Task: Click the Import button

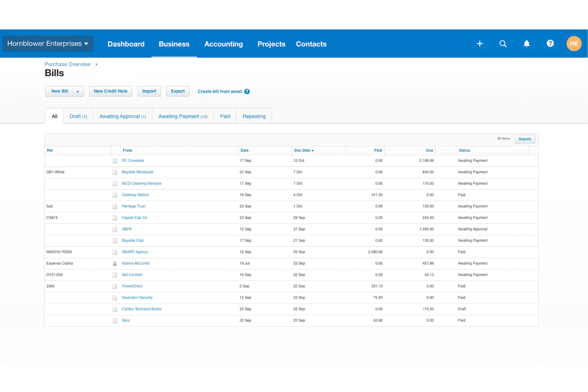Action: pos(149,91)
